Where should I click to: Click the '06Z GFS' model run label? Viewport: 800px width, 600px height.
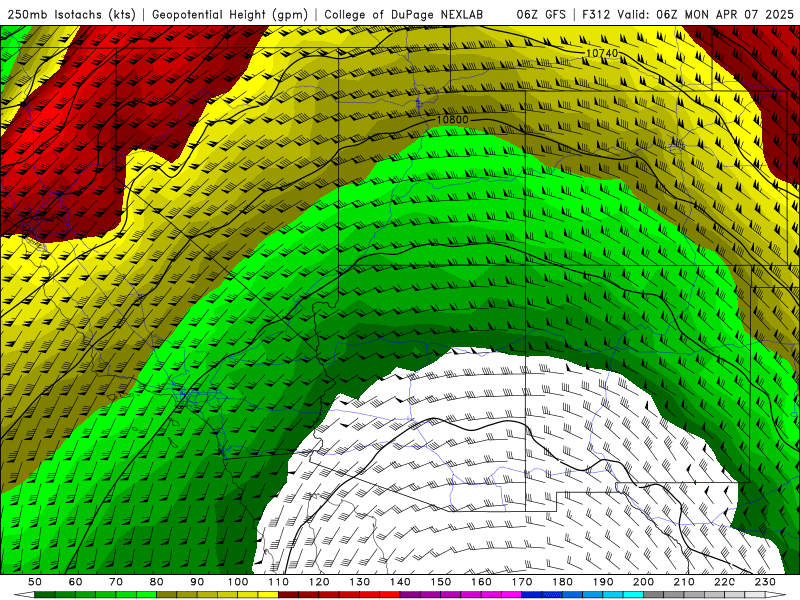[x=541, y=15]
